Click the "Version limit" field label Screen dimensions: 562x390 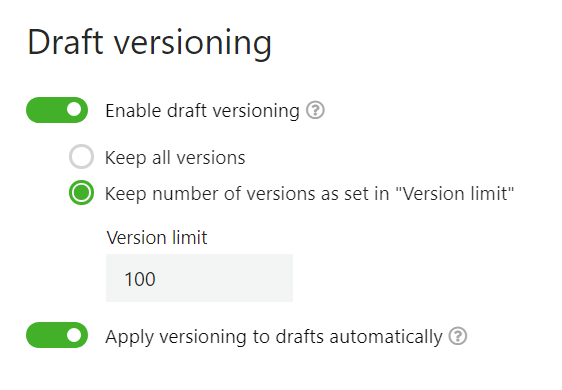click(x=157, y=238)
